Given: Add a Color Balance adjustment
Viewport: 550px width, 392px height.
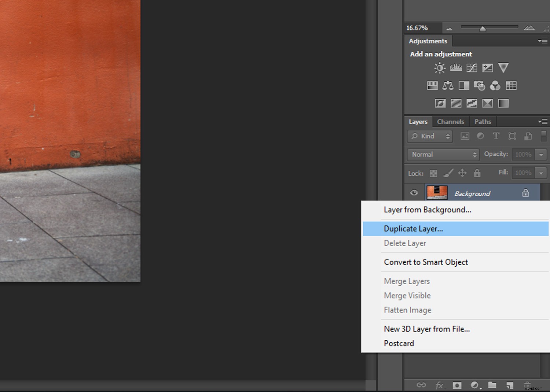Looking at the screenshot, I should (x=448, y=85).
